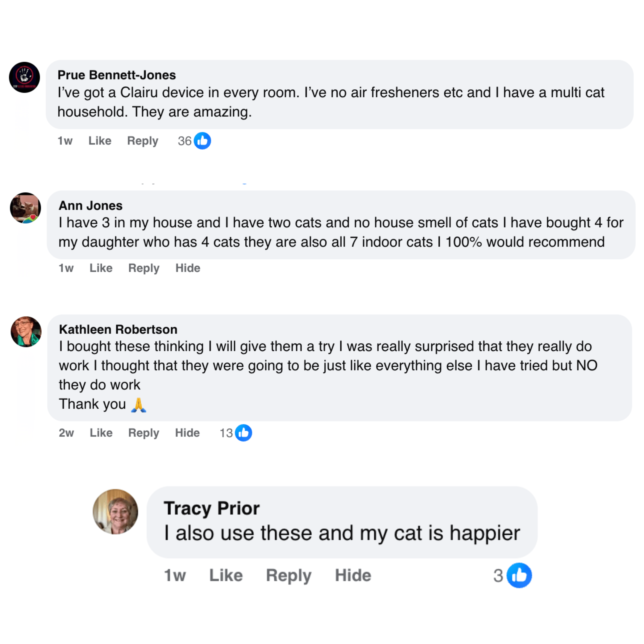Reply to Ann Jones's comment
644x644 pixels.
(x=144, y=268)
